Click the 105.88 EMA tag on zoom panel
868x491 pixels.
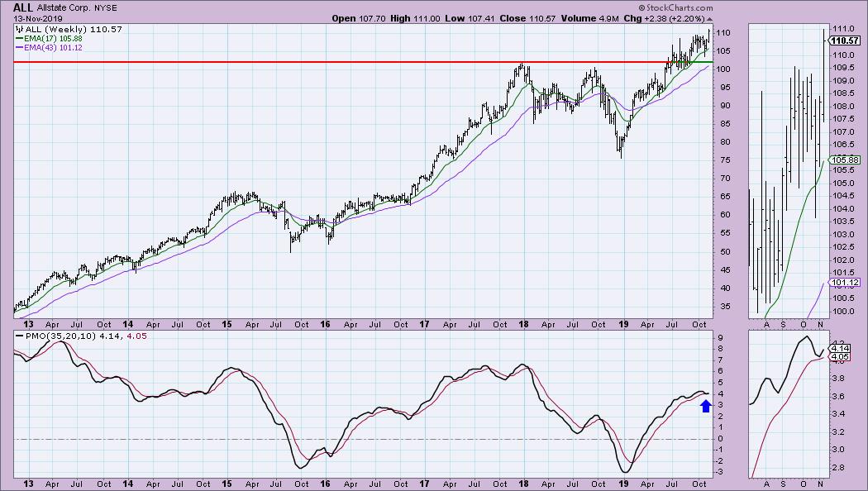coord(846,160)
